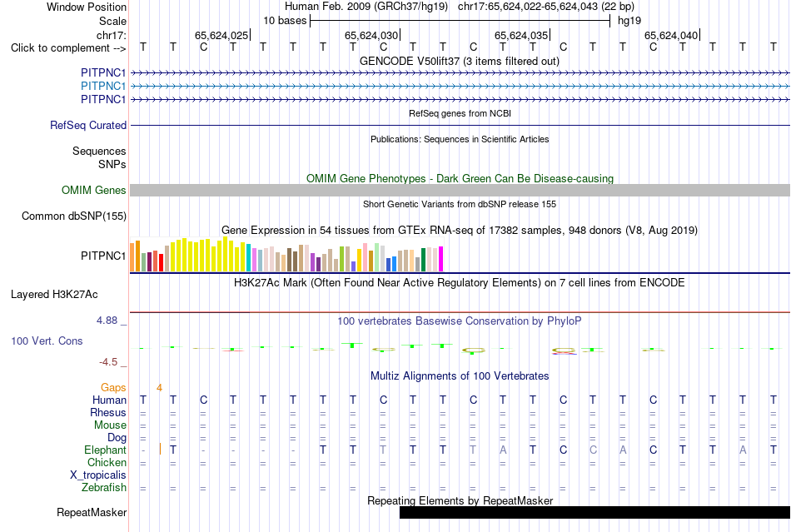Select the Mouse alignment row label
This screenshot has height=532, width=791.
click(110, 425)
